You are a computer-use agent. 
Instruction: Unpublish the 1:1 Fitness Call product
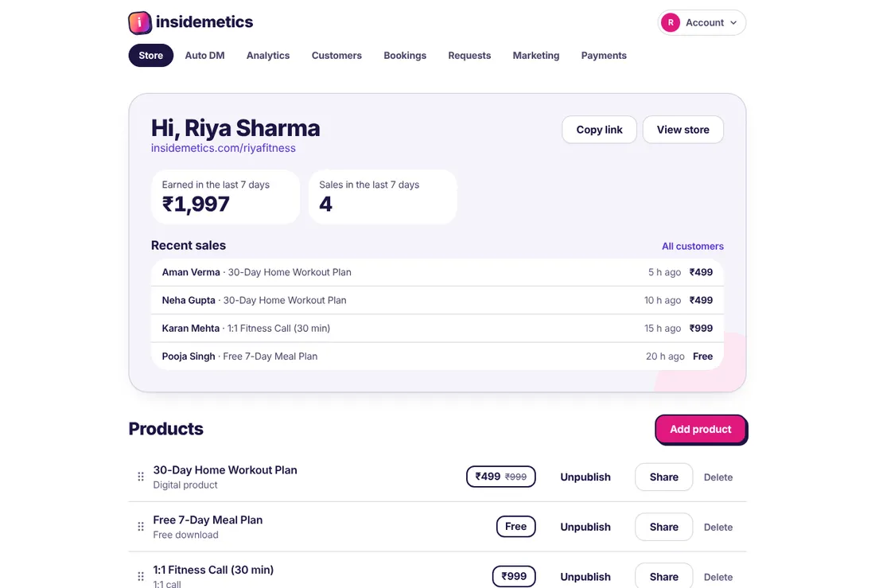585,577
